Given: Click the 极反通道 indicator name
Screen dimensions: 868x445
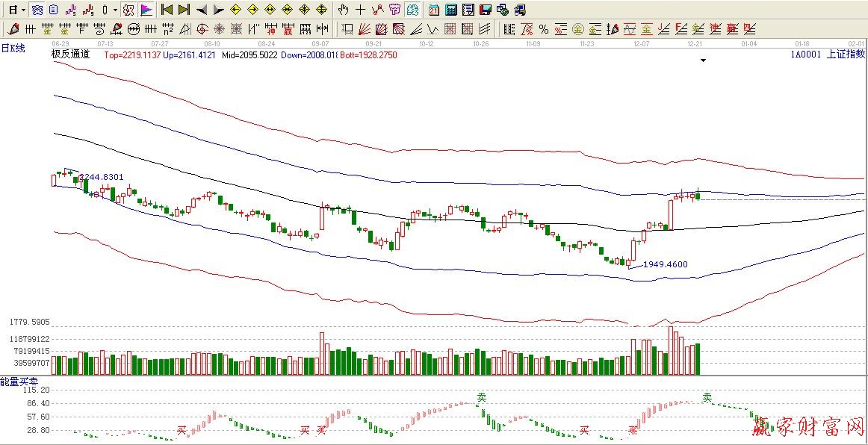Looking at the screenshot, I should click(x=71, y=55).
